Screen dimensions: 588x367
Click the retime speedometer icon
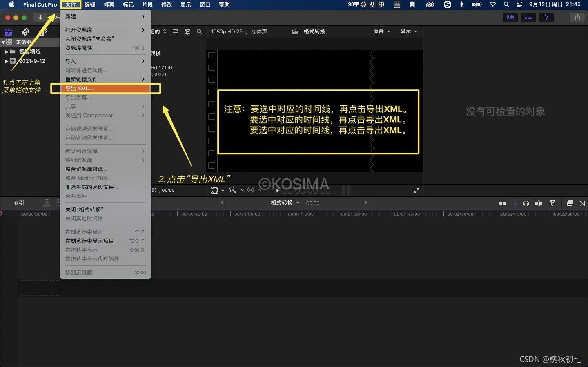point(251,190)
